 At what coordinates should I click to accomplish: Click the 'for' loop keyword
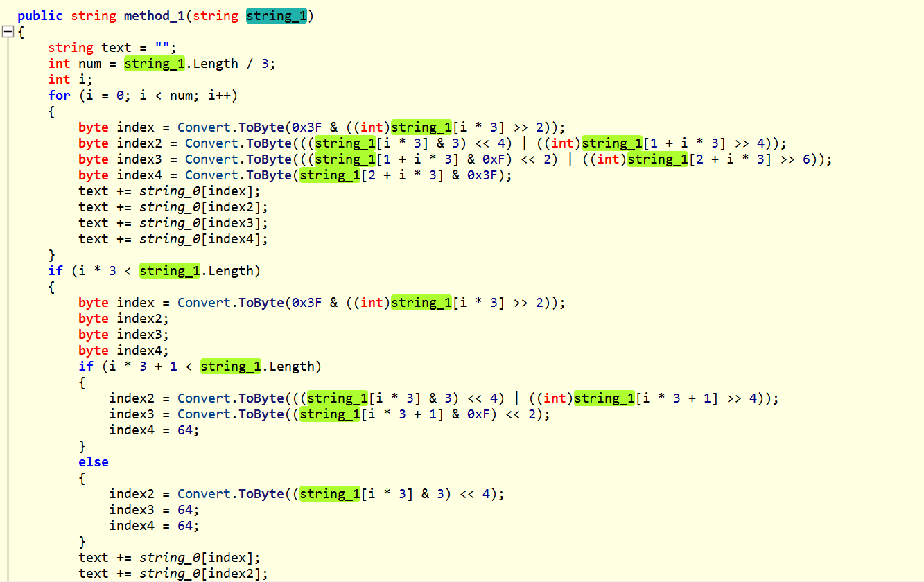[x=59, y=96]
